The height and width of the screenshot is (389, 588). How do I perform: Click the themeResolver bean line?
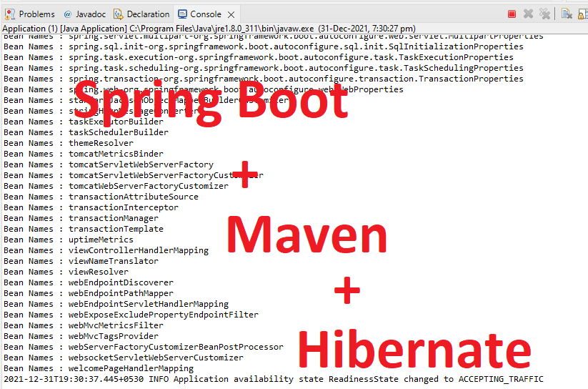point(69,143)
